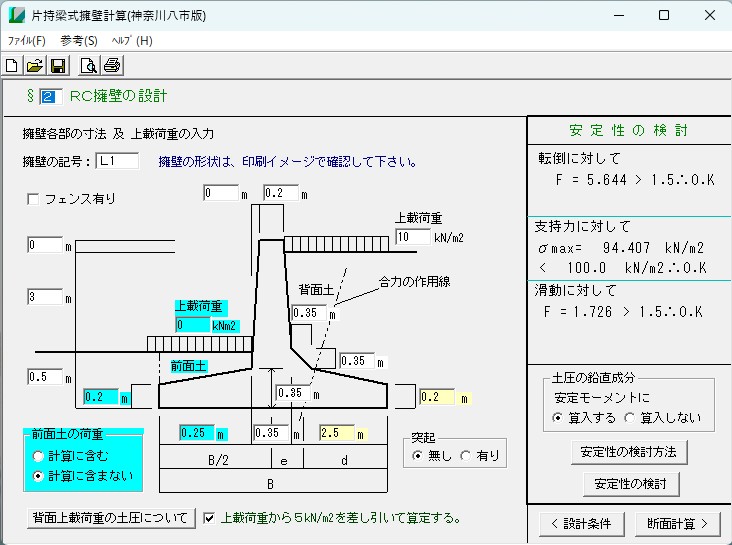Open Print Preview from the toolbar
Viewport: 732px width, 545px height.
click(88, 66)
